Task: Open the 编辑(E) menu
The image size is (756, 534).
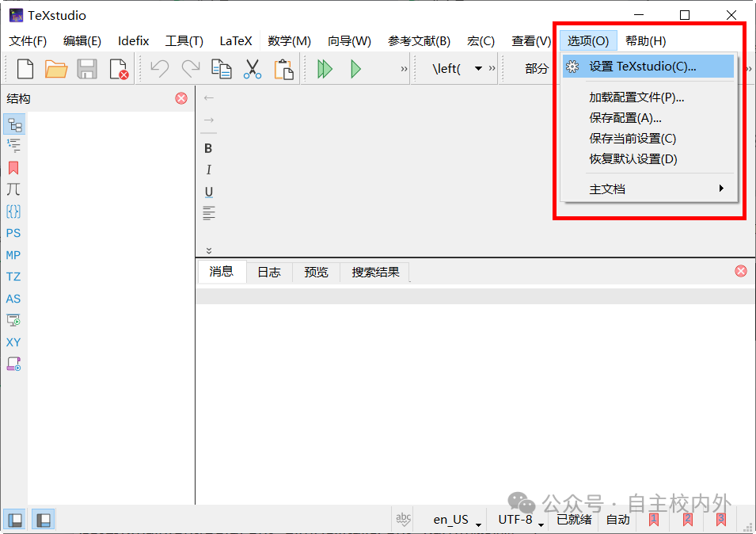Action: coord(82,41)
